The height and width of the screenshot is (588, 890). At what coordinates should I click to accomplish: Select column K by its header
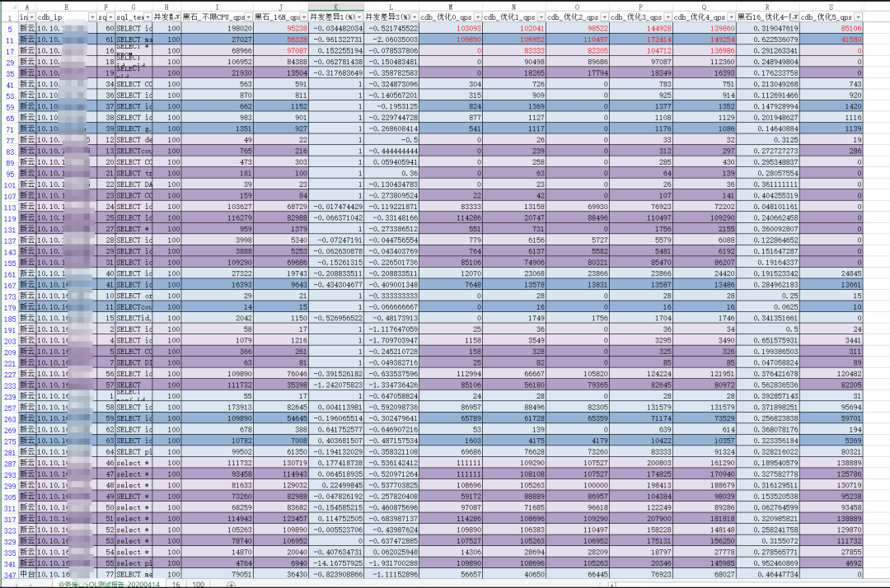pos(336,7)
